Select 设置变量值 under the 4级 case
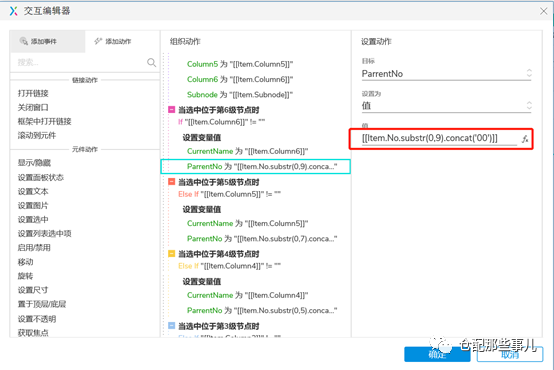The image size is (554, 370). [202, 282]
